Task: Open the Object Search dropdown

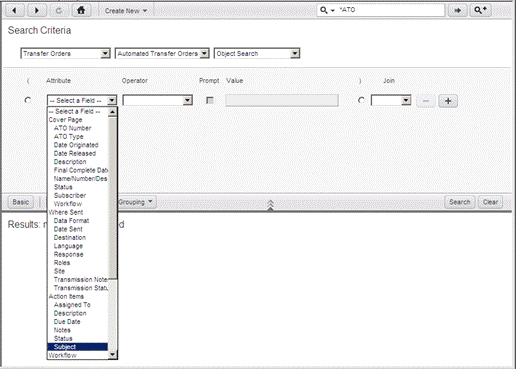Action: tap(257, 53)
